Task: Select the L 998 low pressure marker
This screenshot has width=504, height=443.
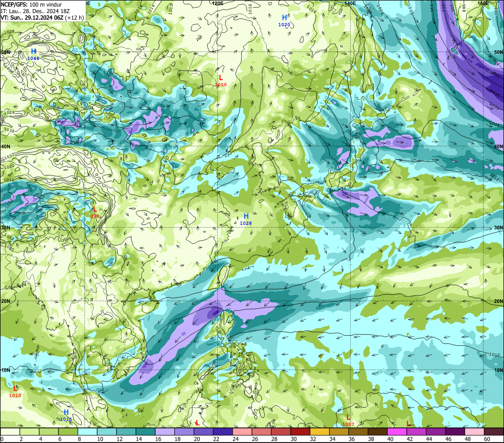Action: pos(95,212)
